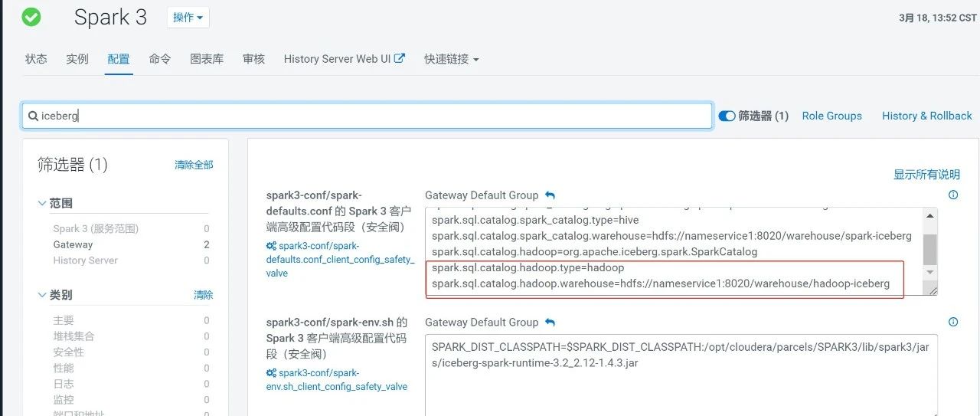Switch to the 实例 tab
This screenshot has width=980, height=416.
[x=77, y=59]
